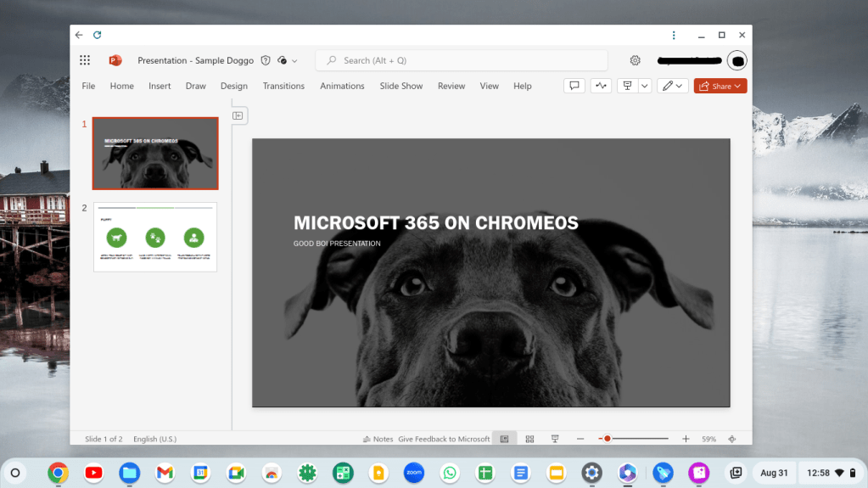Open the ChromeOS launcher circle
This screenshot has height=488, width=868.
(15, 473)
